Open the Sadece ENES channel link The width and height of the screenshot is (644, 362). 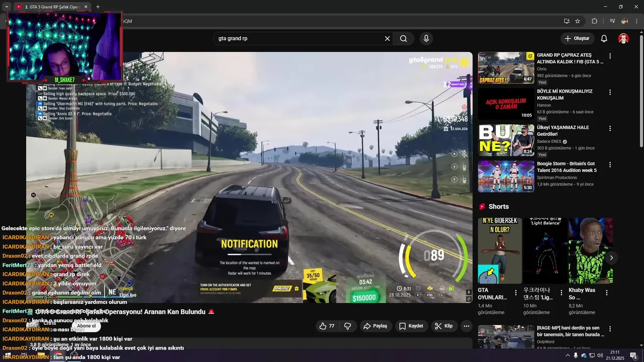point(549,142)
